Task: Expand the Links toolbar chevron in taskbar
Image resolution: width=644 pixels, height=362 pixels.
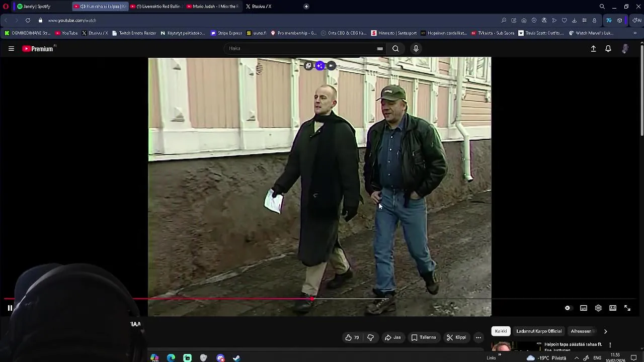Action: point(500,355)
